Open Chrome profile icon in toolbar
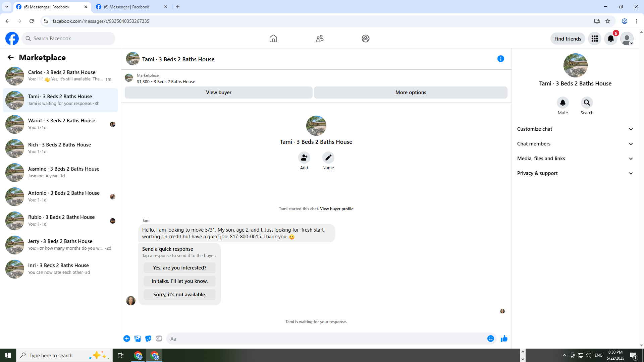The image size is (644, 362). pyautogui.click(x=625, y=21)
